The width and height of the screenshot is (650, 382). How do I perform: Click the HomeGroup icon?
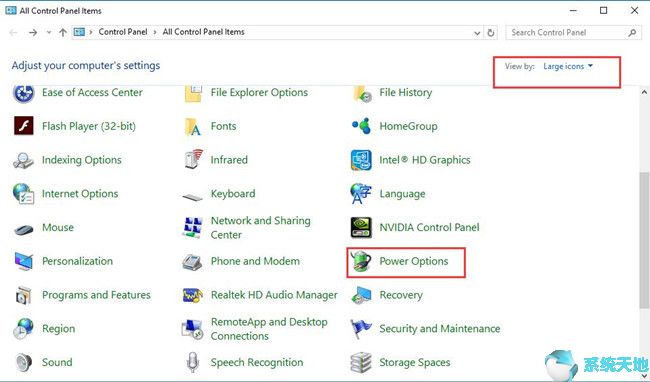(361, 126)
